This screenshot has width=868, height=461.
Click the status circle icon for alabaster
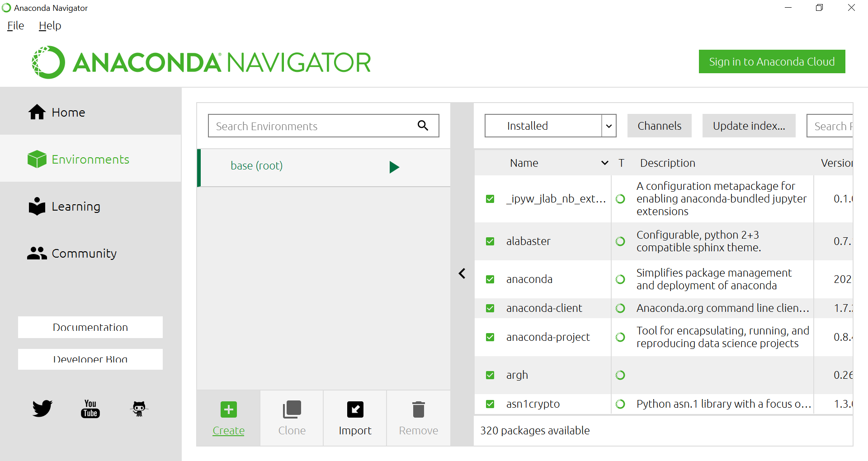pyautogui.click(x=620, y=241)
